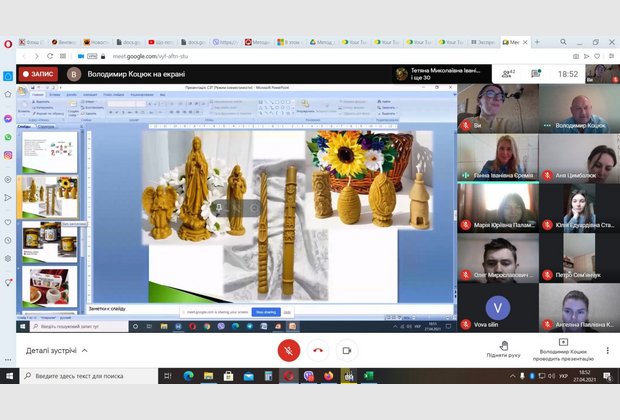Open Microsoft Edge from the Windows taskbar

189,376
